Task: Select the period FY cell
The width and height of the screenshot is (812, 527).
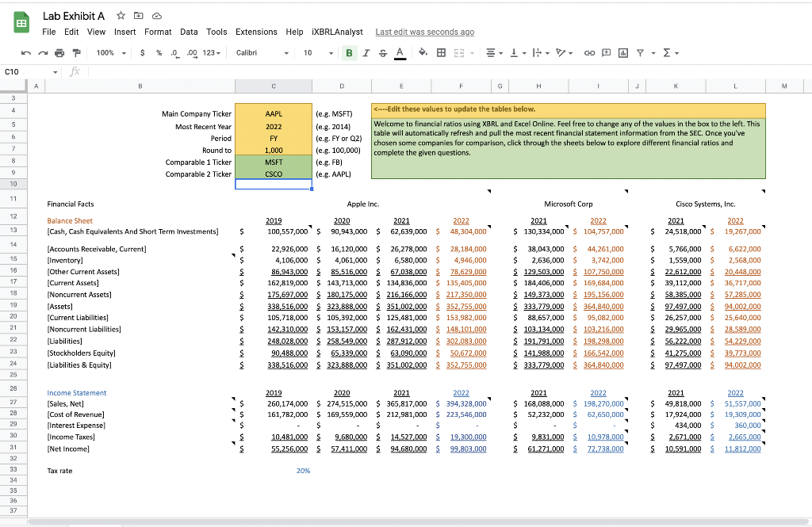Action: tap(274, 138)
